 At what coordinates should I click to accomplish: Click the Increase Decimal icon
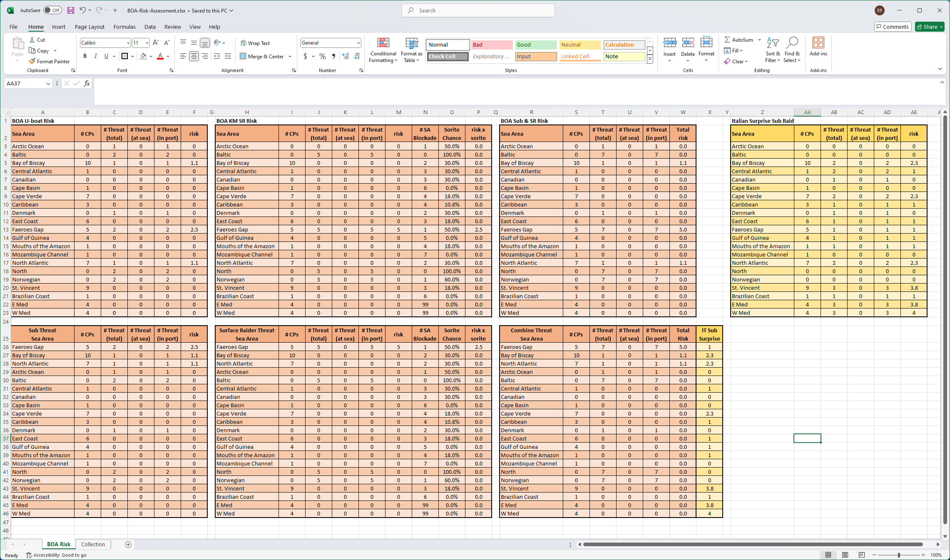click(x=346, y=56)
